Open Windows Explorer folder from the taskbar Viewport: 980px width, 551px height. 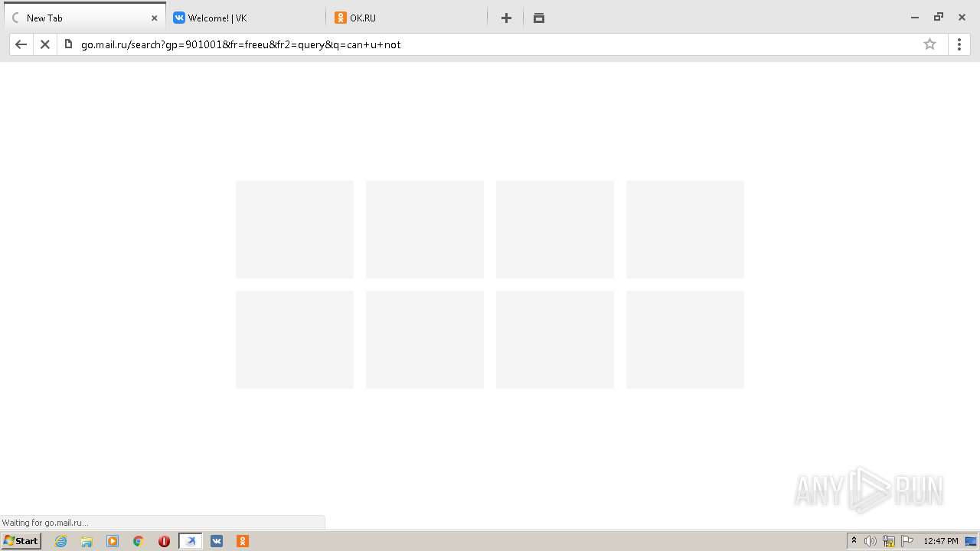pyautogui.click(x=87, y=541)
